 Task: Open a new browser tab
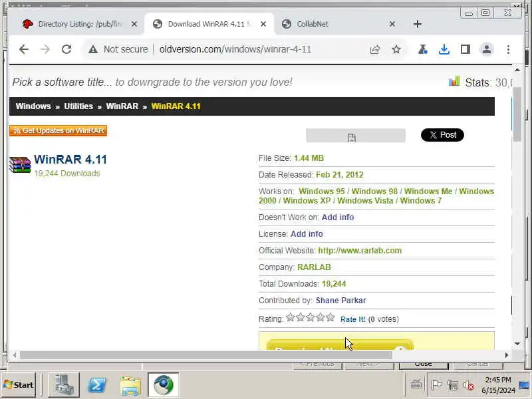418,24
